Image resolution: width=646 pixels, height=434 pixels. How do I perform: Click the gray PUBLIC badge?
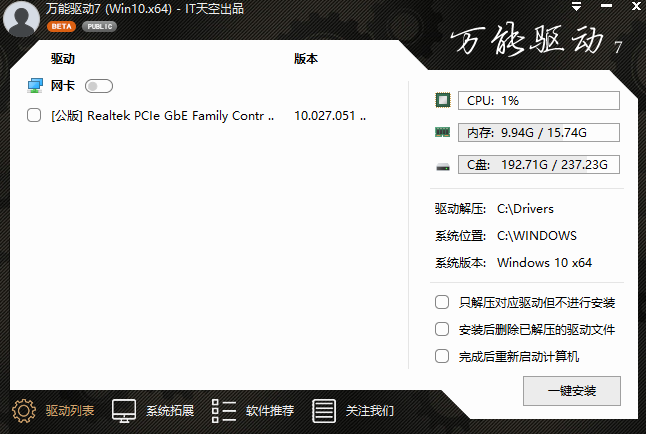(x=99, y=27)
